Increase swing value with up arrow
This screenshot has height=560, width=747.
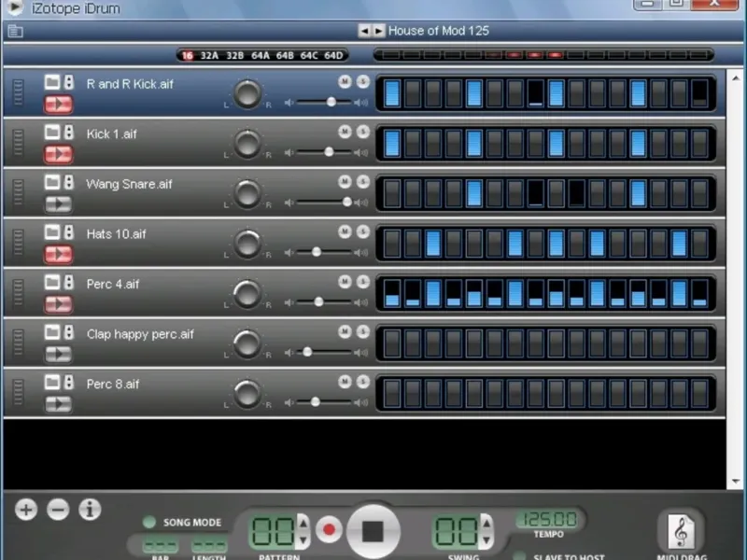click(x=486, y=523)
